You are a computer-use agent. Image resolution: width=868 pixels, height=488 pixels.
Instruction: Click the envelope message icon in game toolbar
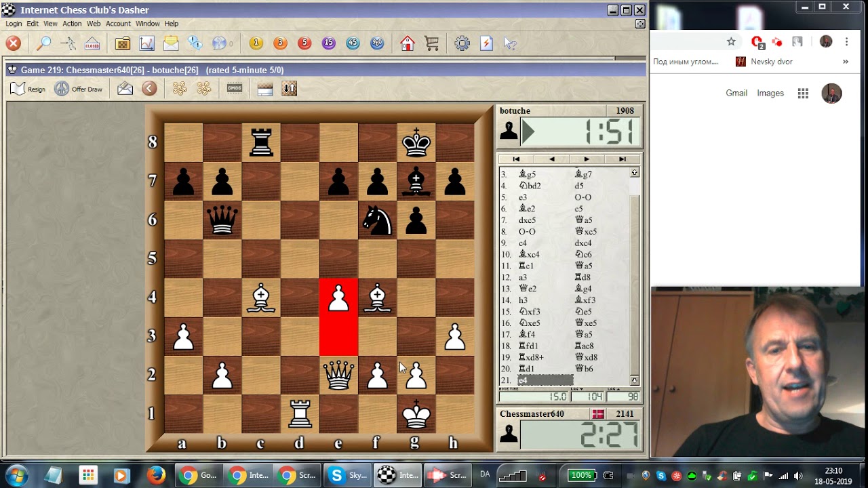pos(125,88)
